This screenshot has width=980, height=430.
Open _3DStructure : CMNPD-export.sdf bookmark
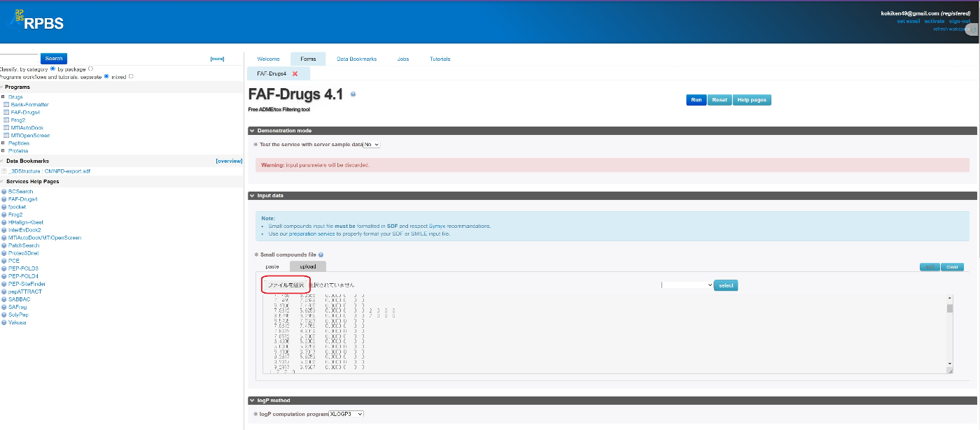point(49,171)
